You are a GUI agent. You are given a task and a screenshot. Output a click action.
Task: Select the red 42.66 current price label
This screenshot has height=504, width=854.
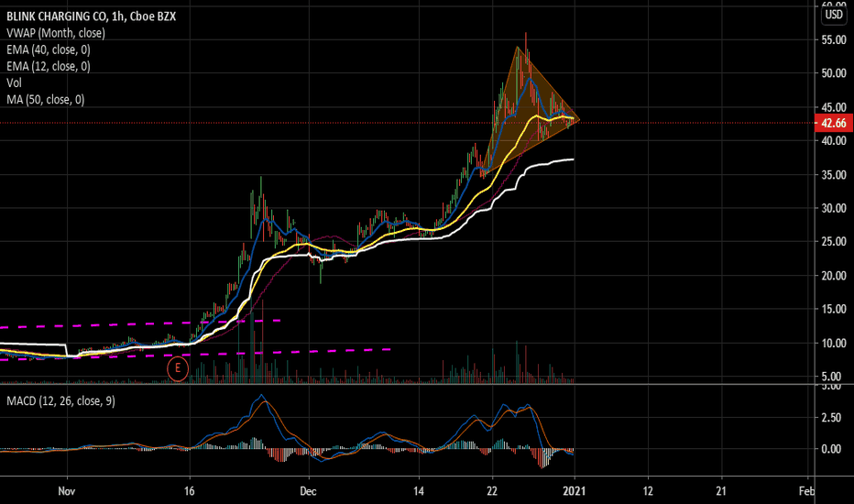pyautogui.click(x=833, y=123)
